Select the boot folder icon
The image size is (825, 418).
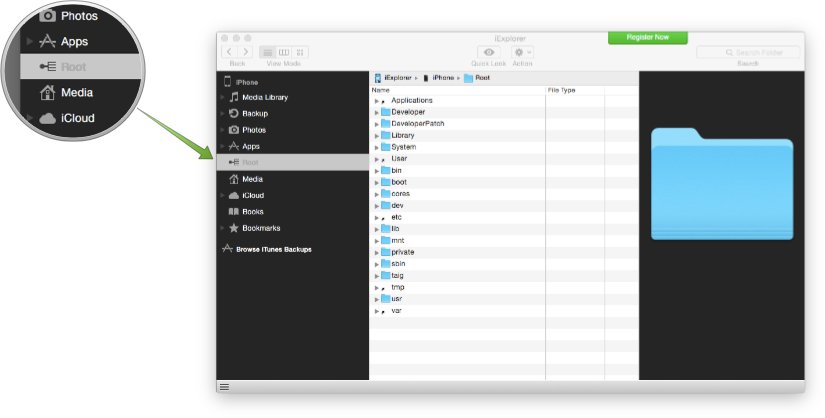(x=386, y=182)
